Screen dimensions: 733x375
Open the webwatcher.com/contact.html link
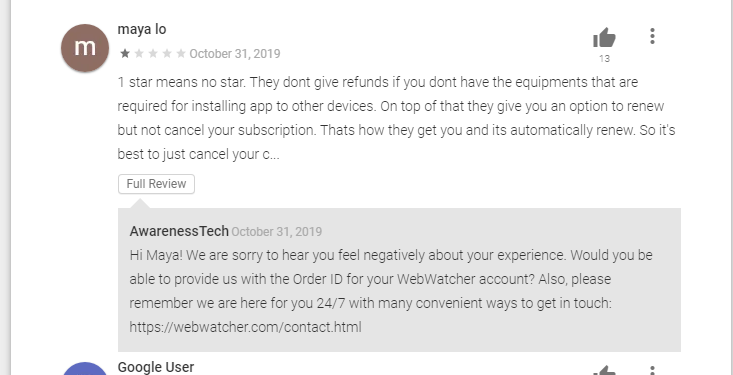[245, 327]
